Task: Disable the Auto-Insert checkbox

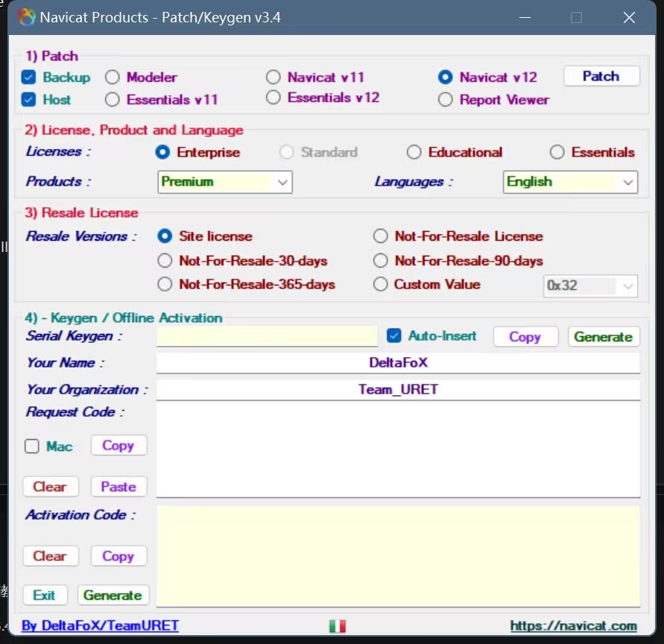Action: click(394, 336)
